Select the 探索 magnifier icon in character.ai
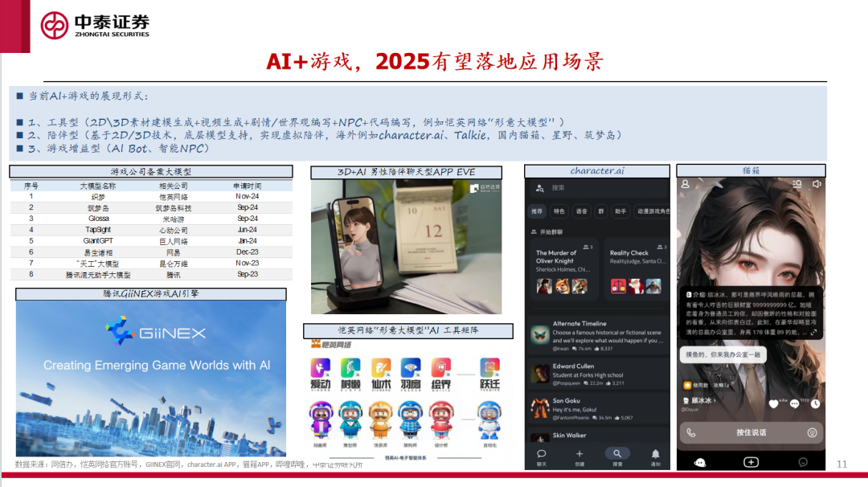The width and height of the screenshot is (868, 487). [x=617, y=453]
